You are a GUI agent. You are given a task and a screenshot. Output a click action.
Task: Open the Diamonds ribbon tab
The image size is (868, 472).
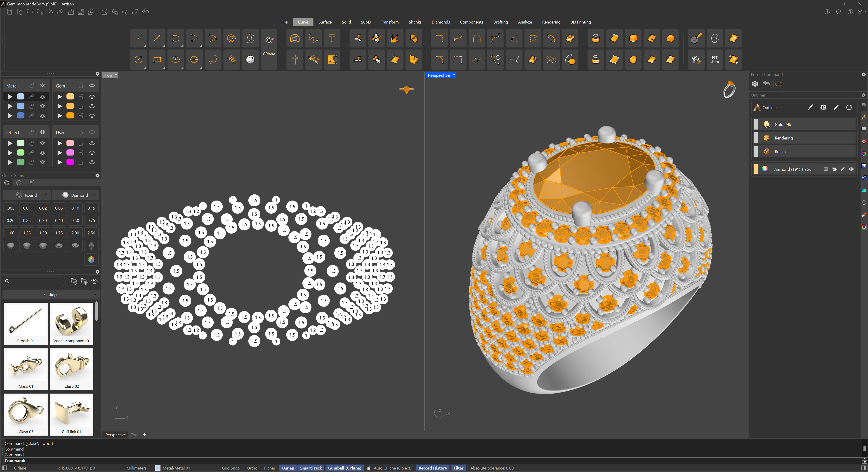440,22
